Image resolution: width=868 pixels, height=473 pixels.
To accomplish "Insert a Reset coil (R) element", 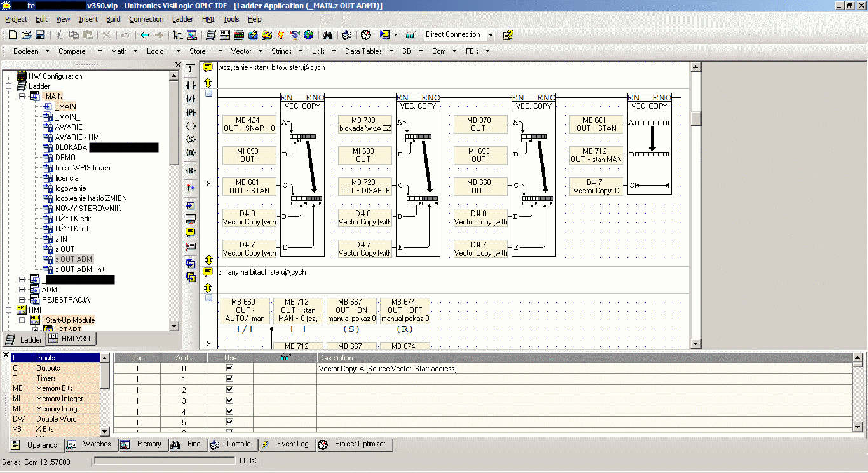I will pos(190,153).
